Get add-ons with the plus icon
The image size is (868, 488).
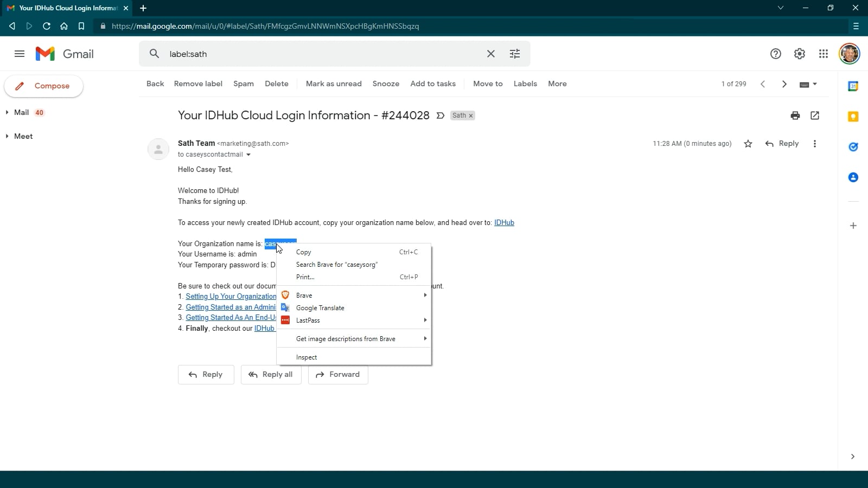coord(853,226)
